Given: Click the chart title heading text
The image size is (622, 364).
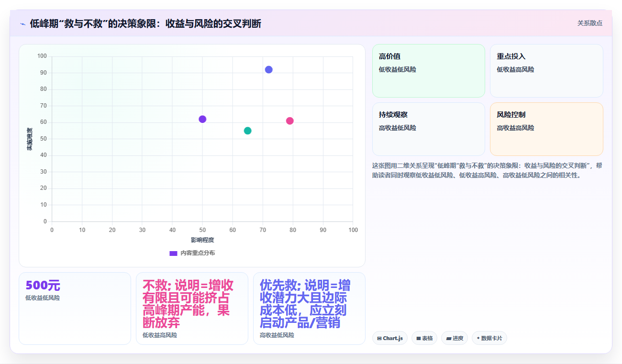Looking at the screenshot, I should 145,23.
